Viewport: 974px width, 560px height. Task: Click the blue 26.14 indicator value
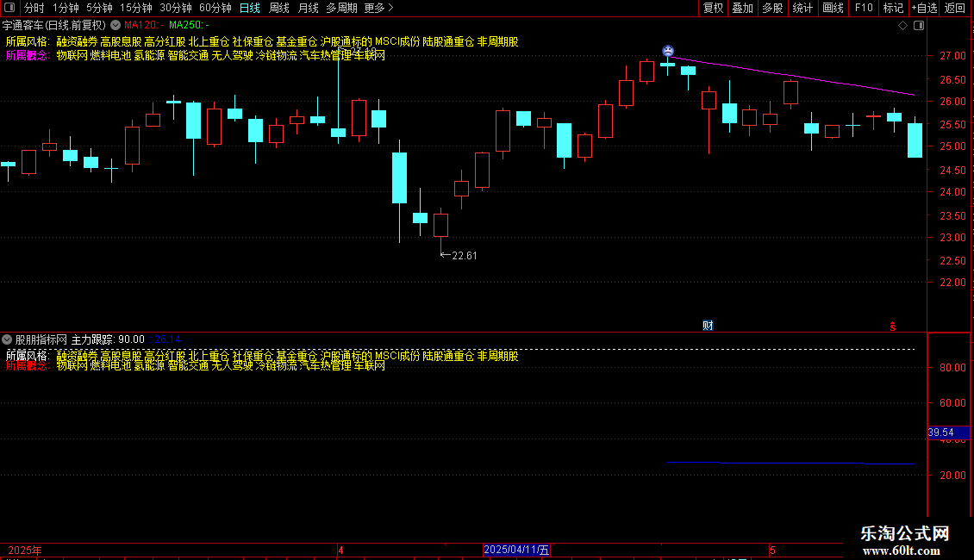point(167,339)
